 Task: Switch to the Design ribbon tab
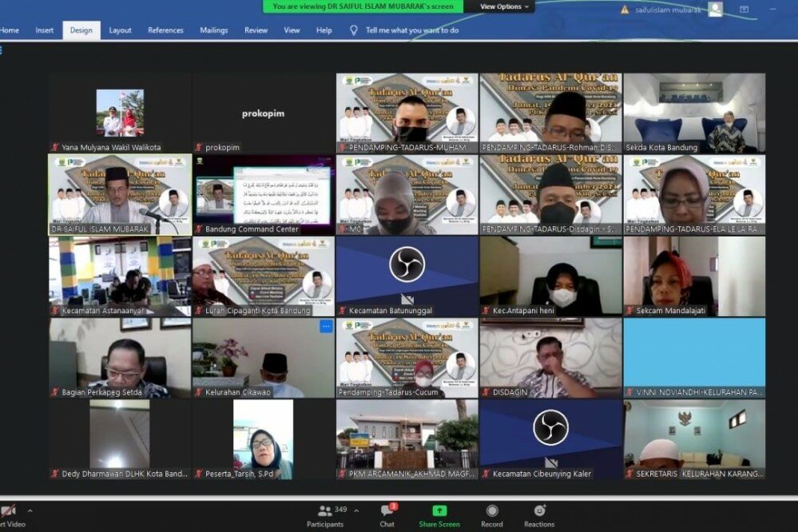pos(81,30)
